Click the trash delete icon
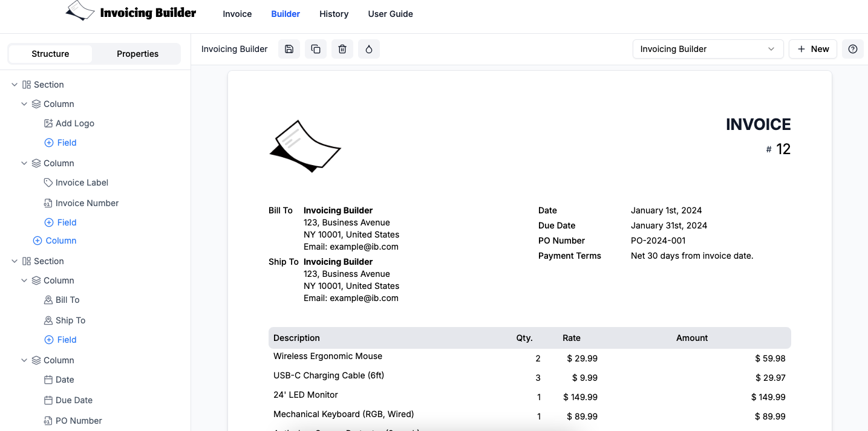This screenshot has width=868, height=431. pyautogui.click(x=342, y=49)
